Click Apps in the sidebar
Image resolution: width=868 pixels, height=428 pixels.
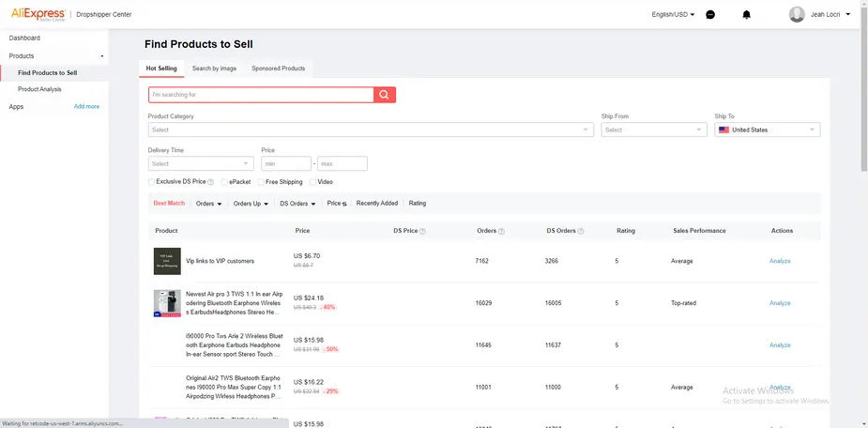coord(16,106)
